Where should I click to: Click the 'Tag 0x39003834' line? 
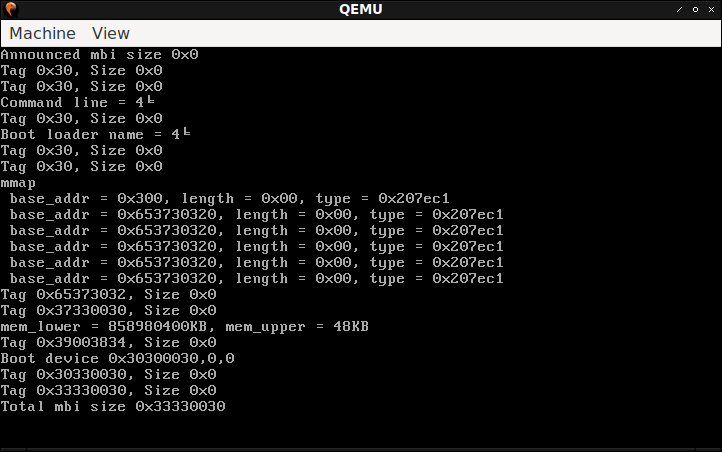point(108,342)
